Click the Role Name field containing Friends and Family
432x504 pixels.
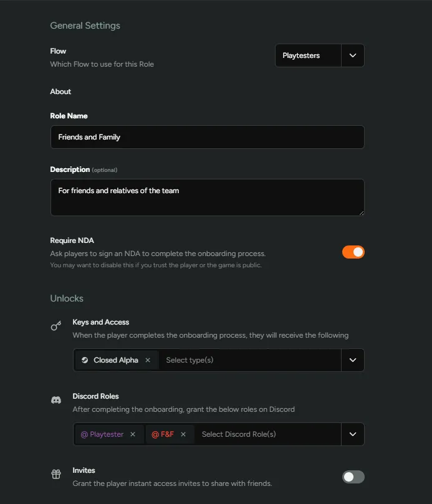pos(207,137)
